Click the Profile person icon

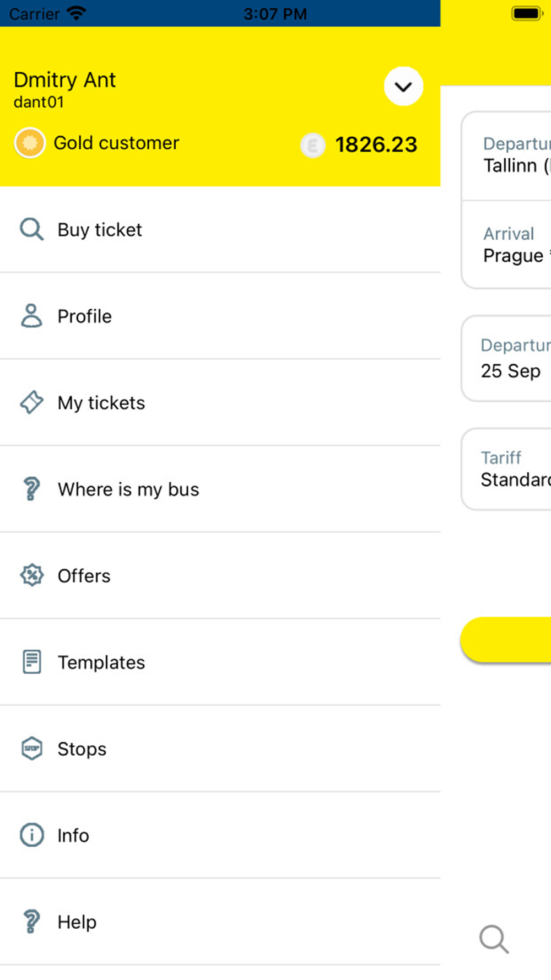[31, 316]
